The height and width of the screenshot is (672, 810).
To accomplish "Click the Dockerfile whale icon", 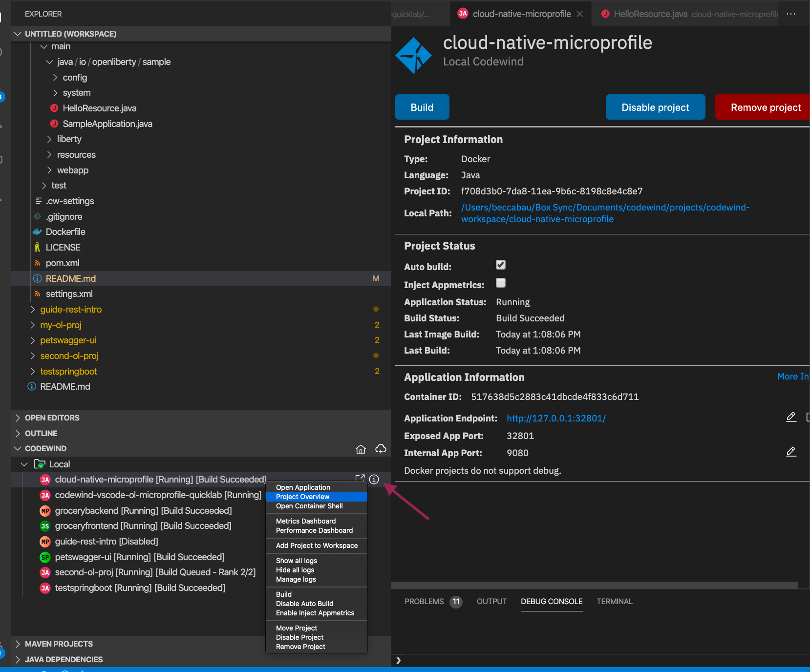I will point(37,231).
